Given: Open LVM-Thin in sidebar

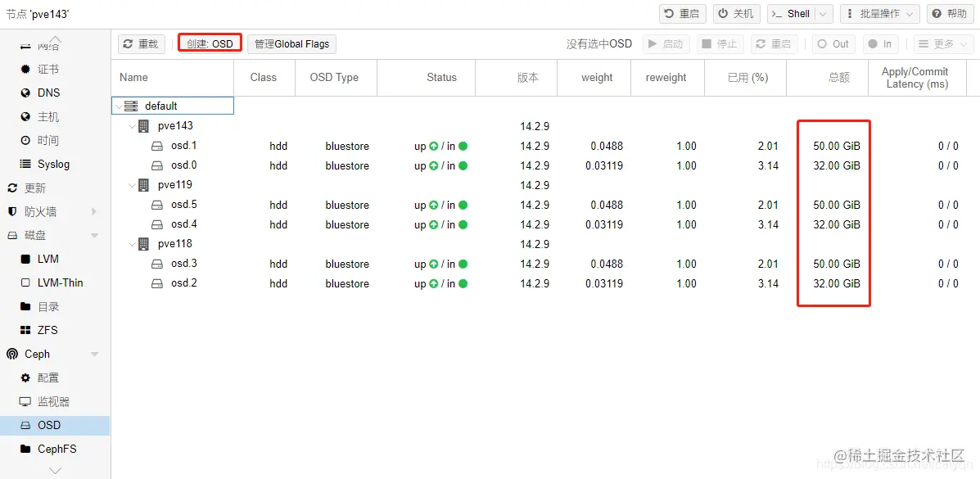Looking at the screenshot, I should pyautogui.click(x=55, y=282).
